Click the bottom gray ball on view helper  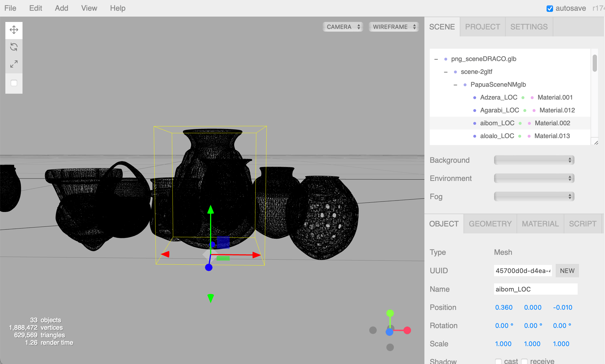[390, 347]
